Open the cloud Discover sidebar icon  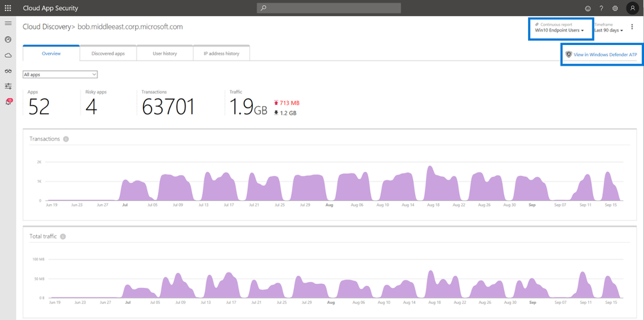8,55
